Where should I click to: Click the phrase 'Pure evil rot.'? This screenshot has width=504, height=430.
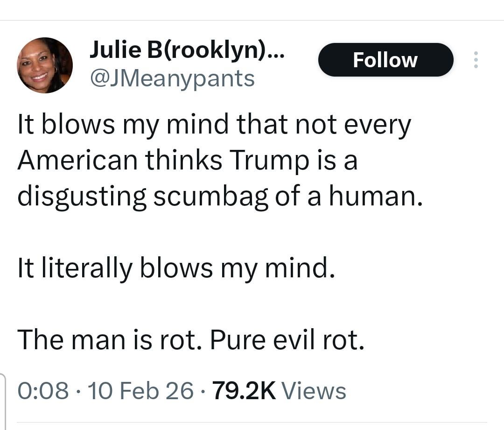tap(287, 340)
